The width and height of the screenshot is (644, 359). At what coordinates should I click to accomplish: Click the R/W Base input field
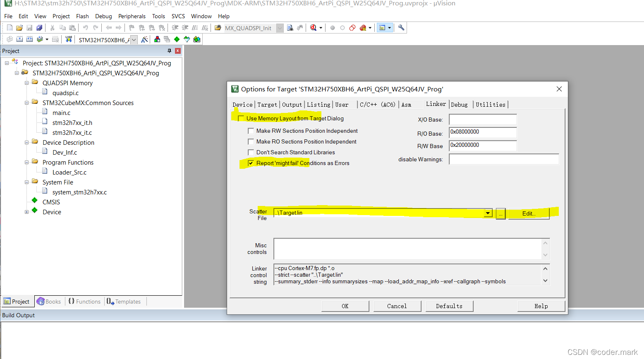483,146
